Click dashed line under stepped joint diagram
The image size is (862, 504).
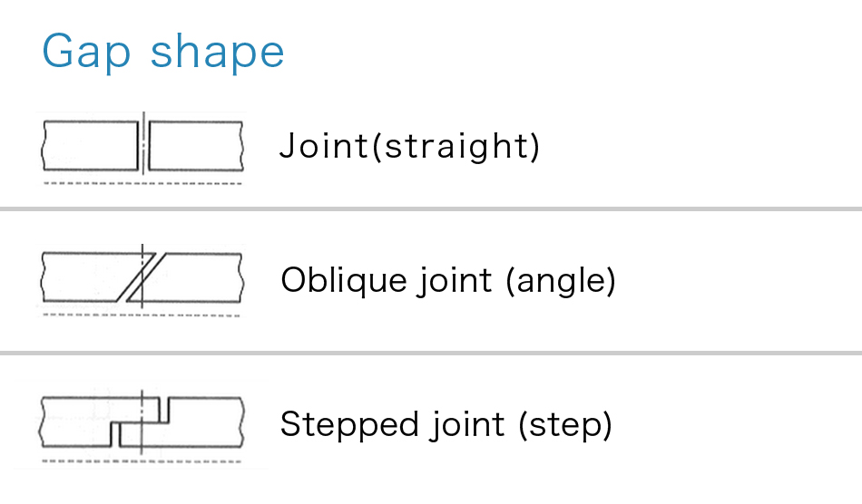(x=142, y=461)
